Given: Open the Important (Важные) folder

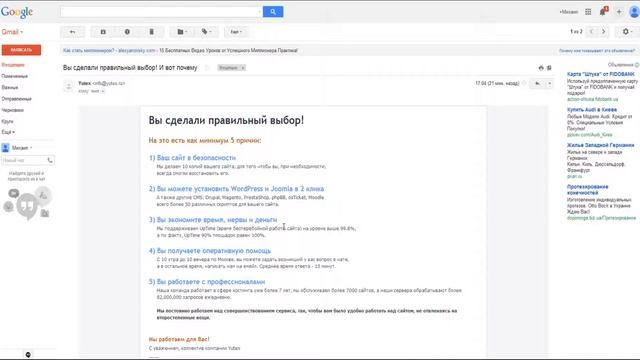Looking at the screenshot, I should (10, 87).
